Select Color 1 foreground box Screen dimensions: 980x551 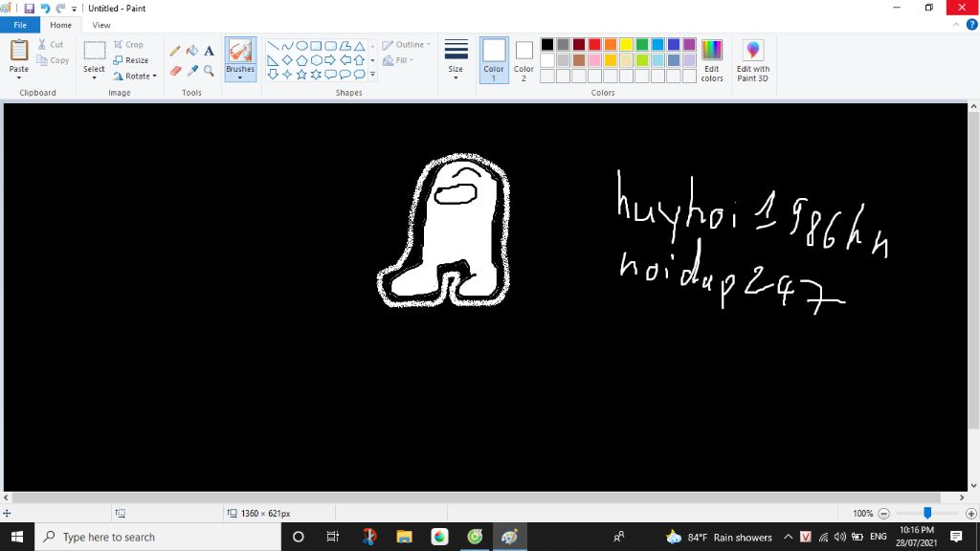point(494,60)
